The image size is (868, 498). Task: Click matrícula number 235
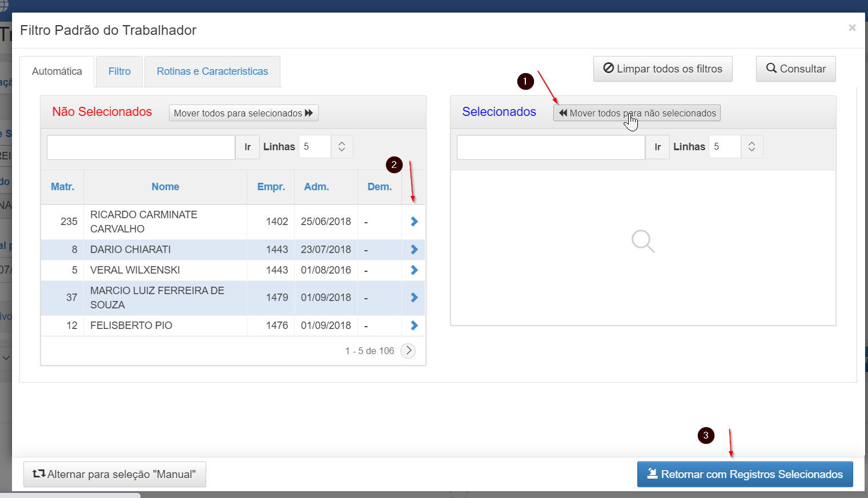tap(69, 222)
